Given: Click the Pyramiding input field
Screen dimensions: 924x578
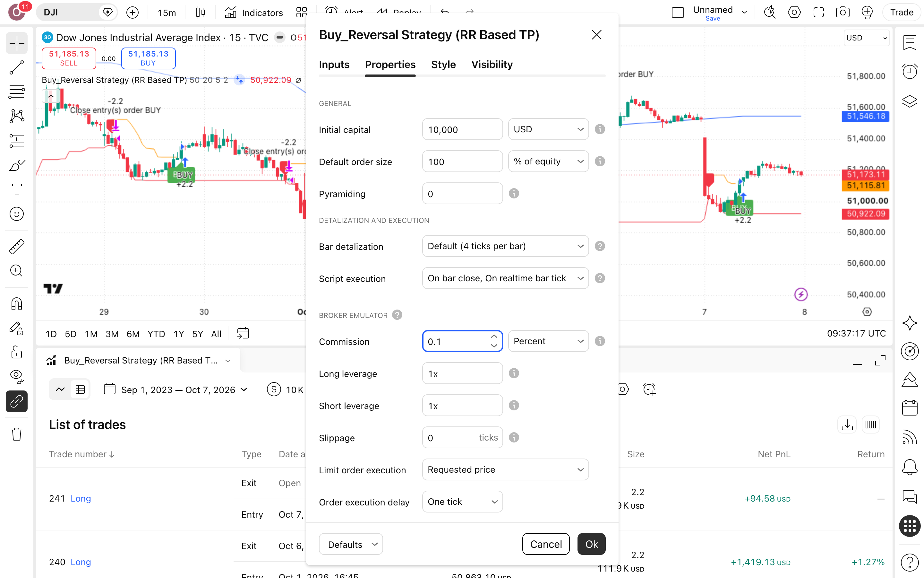Looking at the screenshot, I should click(x=462, y=193).
